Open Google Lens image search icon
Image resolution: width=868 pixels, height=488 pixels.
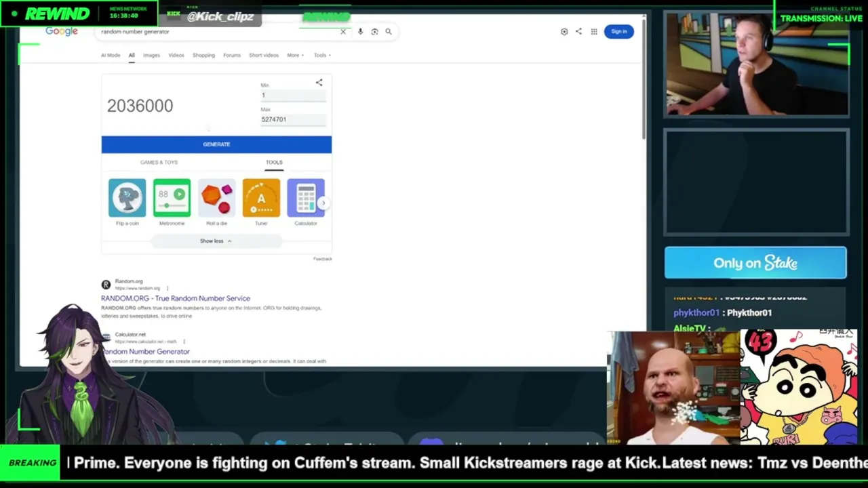(x=374, y=32)
